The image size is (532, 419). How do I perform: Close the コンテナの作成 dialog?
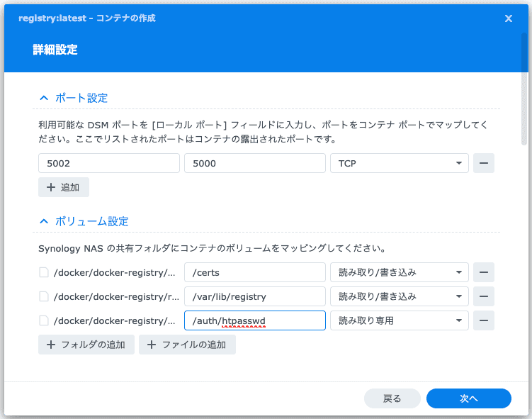click(508, 18)
